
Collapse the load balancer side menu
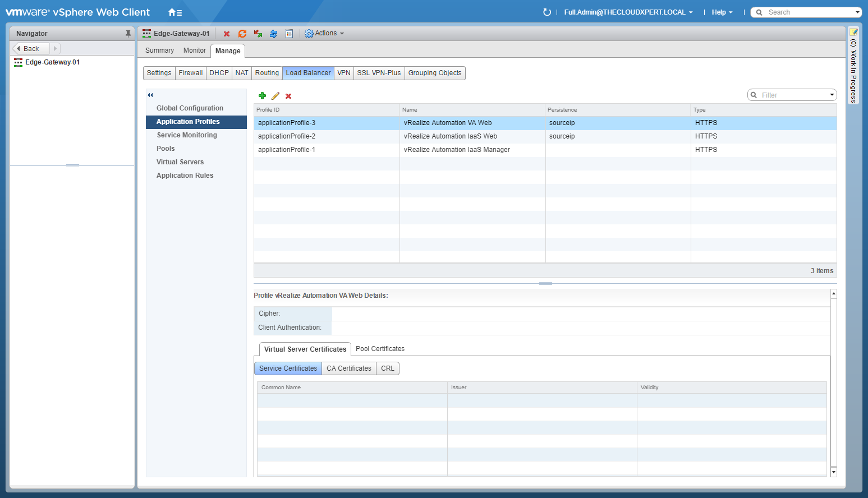click(x=150, y=95)
